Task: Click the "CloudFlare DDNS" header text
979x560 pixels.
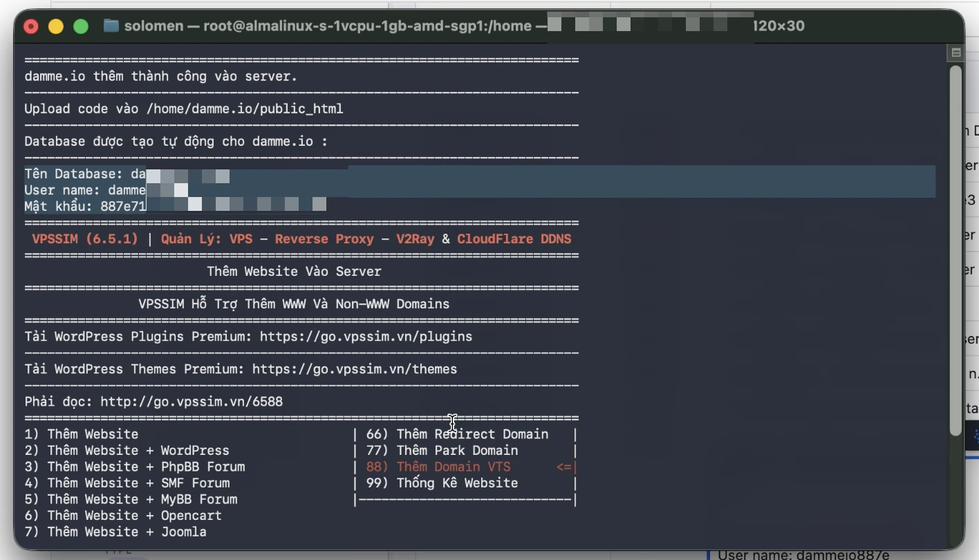Action: click(514, 239)
